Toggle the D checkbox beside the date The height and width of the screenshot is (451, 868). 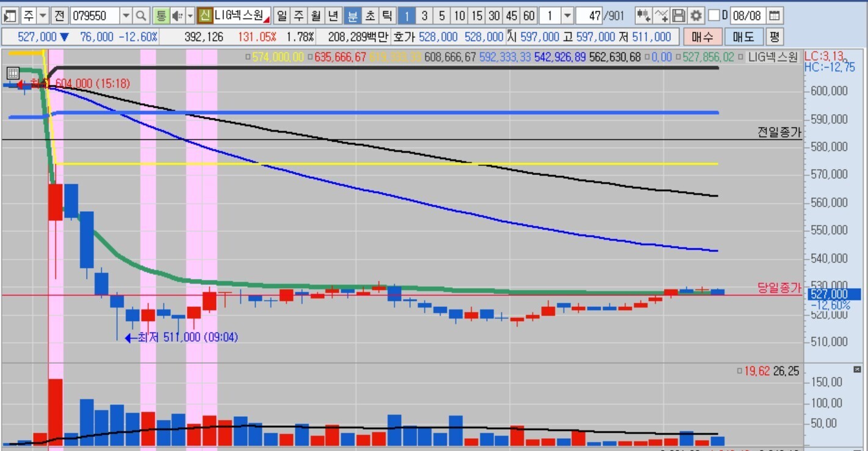[x=714, y=16]
